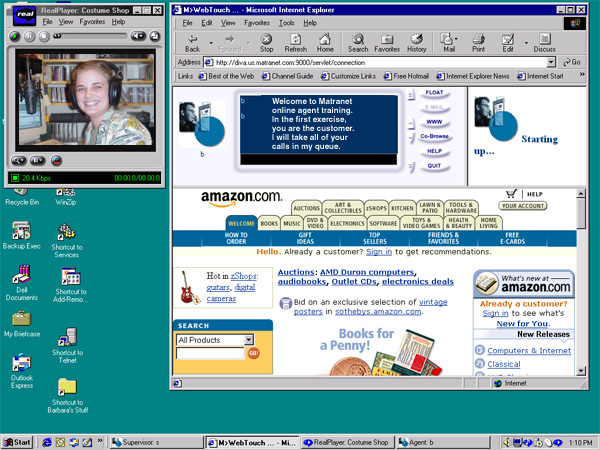Expand the address bar dropdown arrow
The height and width of the screenshot is (450, 600).
coord(551,62)
